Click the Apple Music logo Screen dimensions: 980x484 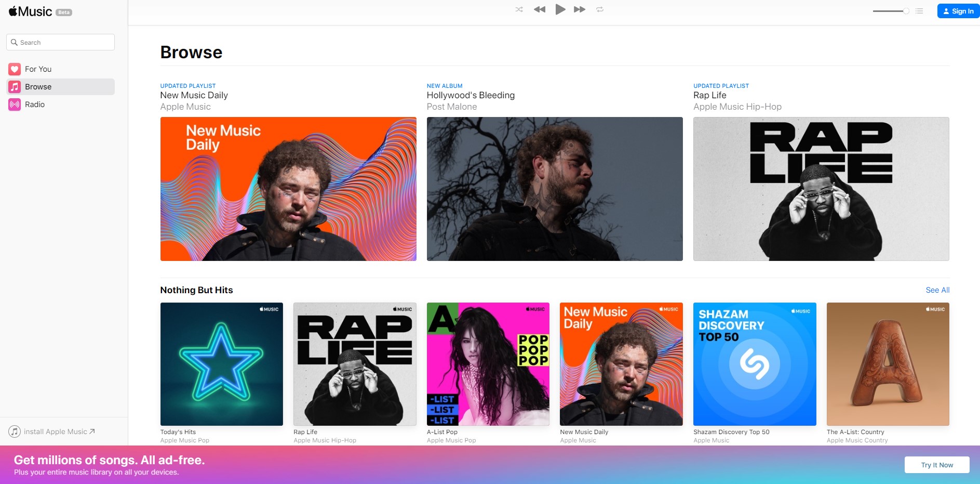point(30,11)
